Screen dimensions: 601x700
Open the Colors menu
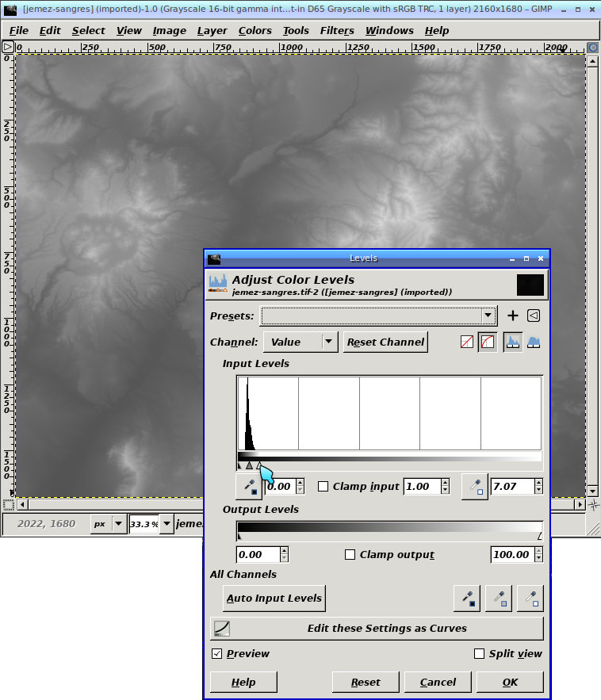(x=255, y=30)
